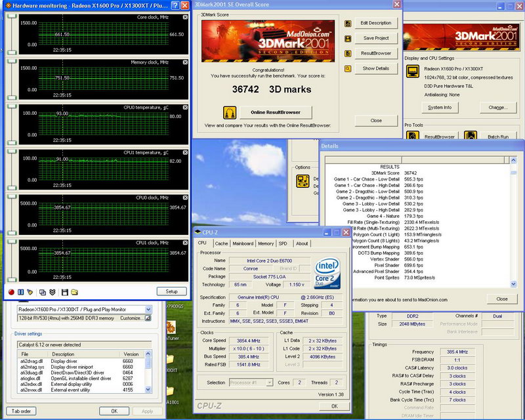Close the CPU1 temperature graph via its X icon

tap(185, 152)
